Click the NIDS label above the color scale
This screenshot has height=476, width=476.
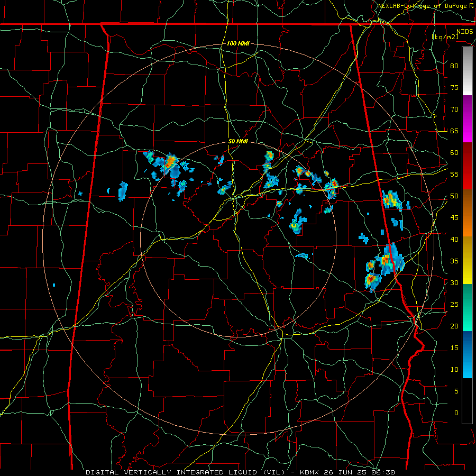pyautogui.click(x=465, y=32)
